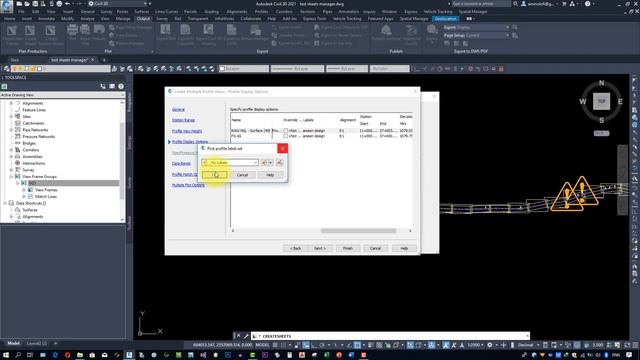Click wizard Help button at the bottom

tap(404, 248)
